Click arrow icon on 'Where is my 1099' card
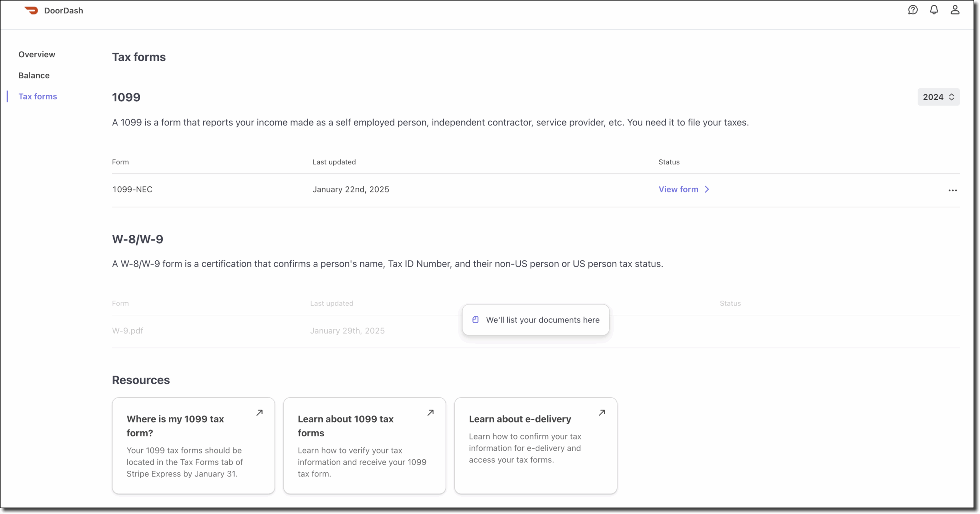The width and height of the screenshot is (980, 514). 260,413
